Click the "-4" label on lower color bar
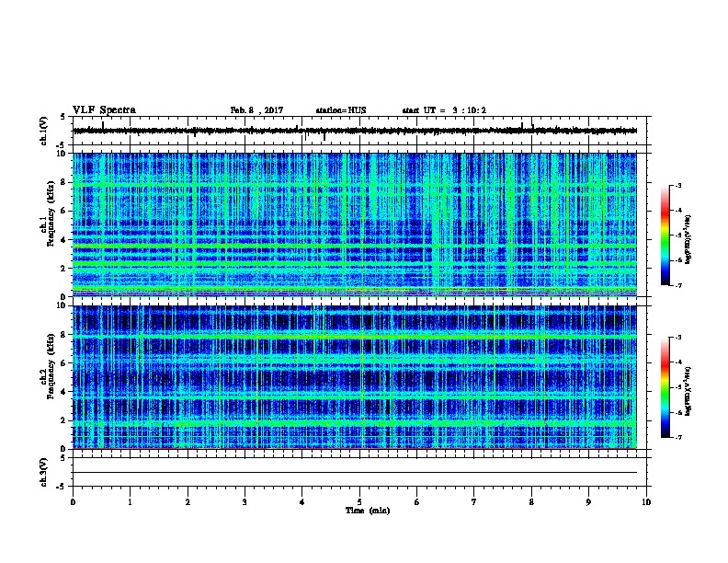This screenshot has height=563, width=728. (x=678, y=362)
